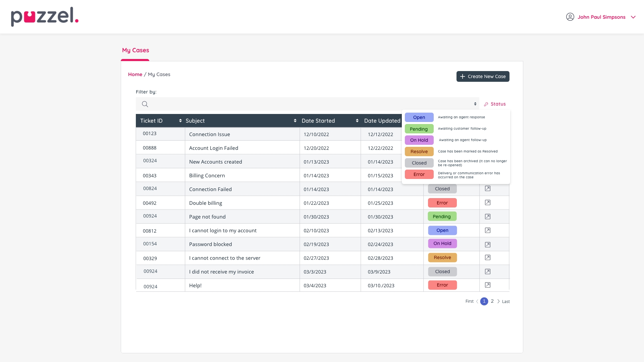Expand the filter field dropdown arrows

click(x=475, y=104)
